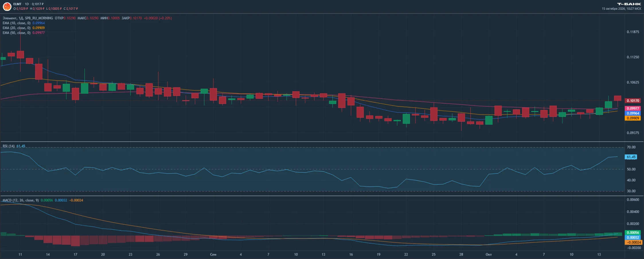
Task: Click the 0.00600 MACD axis label
Action: tap(633, 200)
